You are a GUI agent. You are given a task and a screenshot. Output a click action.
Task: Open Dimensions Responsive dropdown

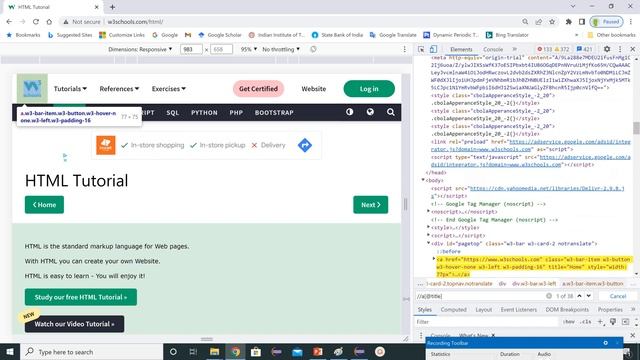[140, 49]
